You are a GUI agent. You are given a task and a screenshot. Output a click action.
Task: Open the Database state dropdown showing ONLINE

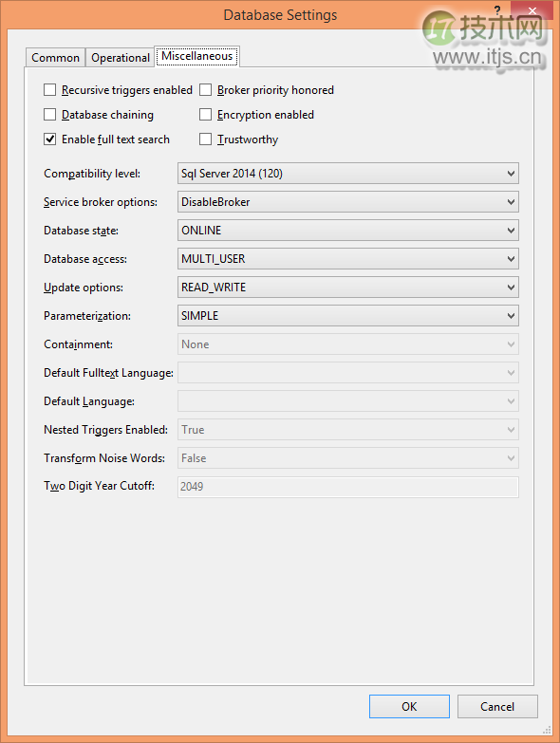(x=348, y=231)
